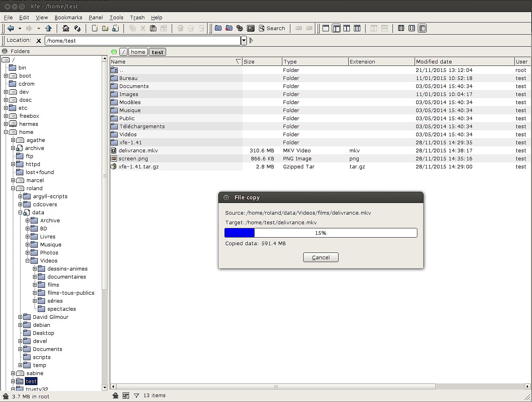Click the back arrow navigation icon
This screenshot has width=532, height=402.
(x=11, y=28)
